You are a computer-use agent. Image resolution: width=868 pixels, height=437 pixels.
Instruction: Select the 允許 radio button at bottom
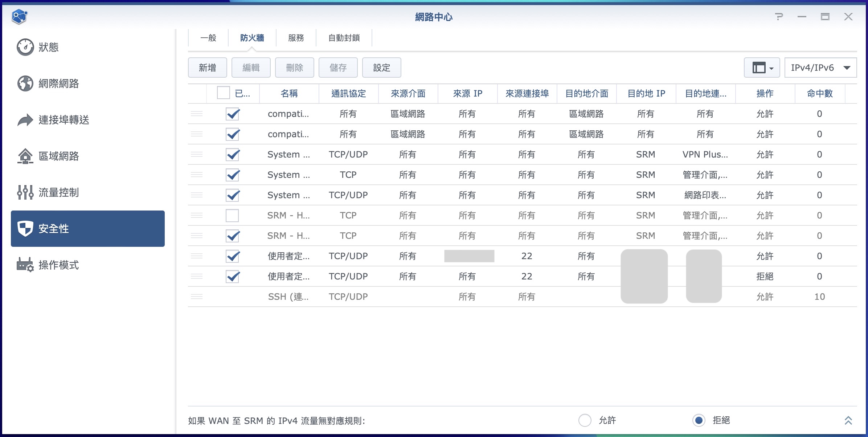coord(585,420)
